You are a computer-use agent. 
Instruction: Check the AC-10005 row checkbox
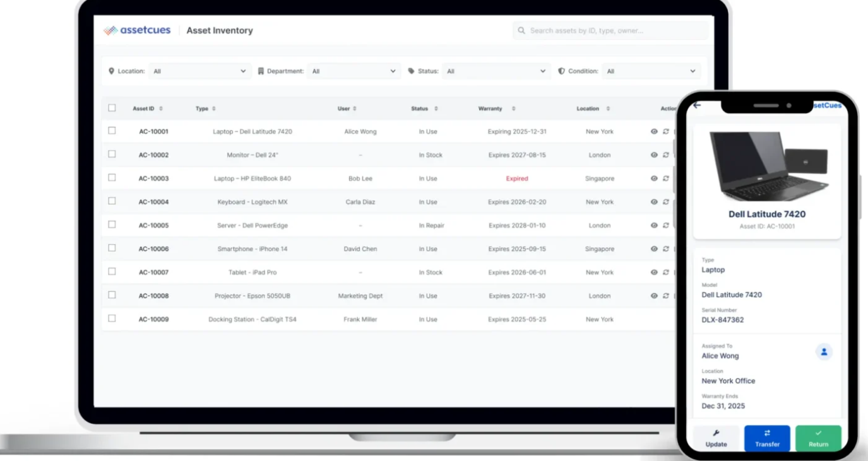pyautogui.click(x=112, y=224)
